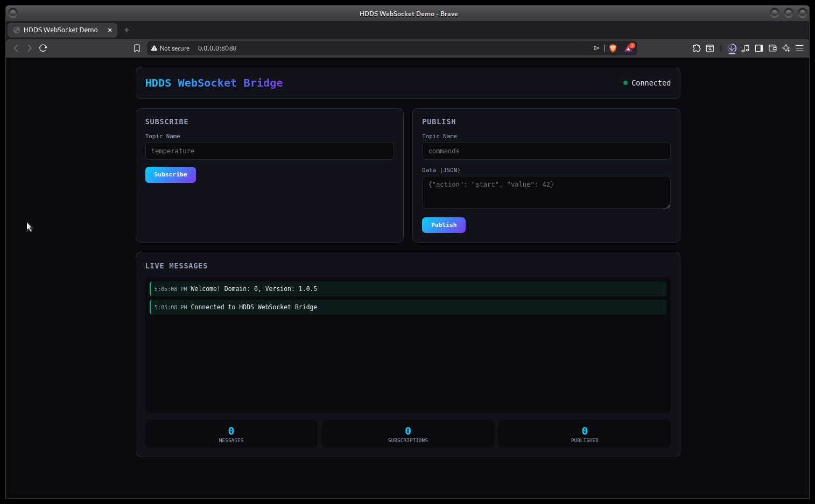815x504 pixels.
Task: Open the Not secure site info dropdown
Action: coord(170,48)
